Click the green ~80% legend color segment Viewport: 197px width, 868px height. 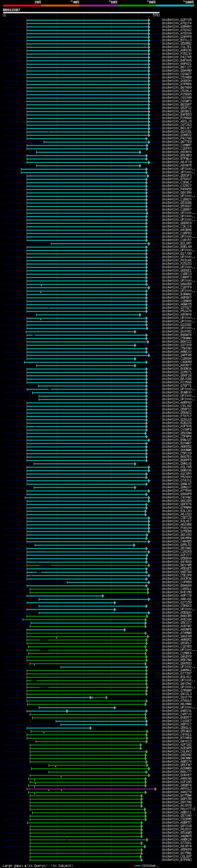137,6
